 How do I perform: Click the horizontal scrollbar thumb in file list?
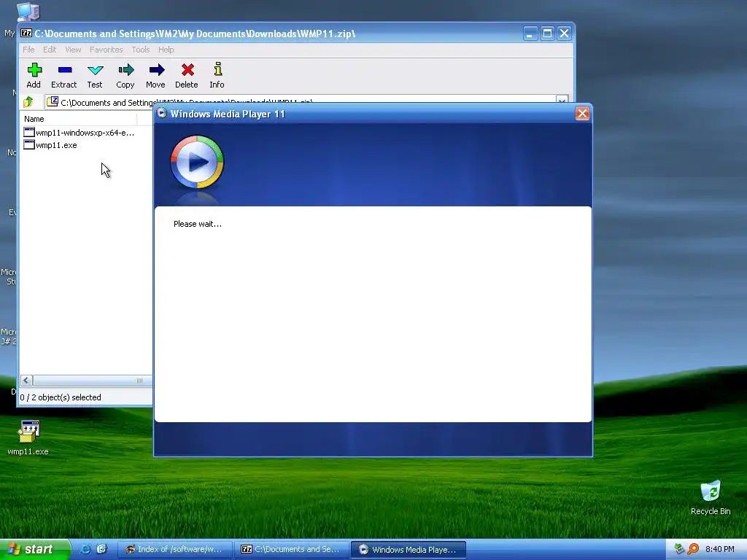click(x=93, y=380)
